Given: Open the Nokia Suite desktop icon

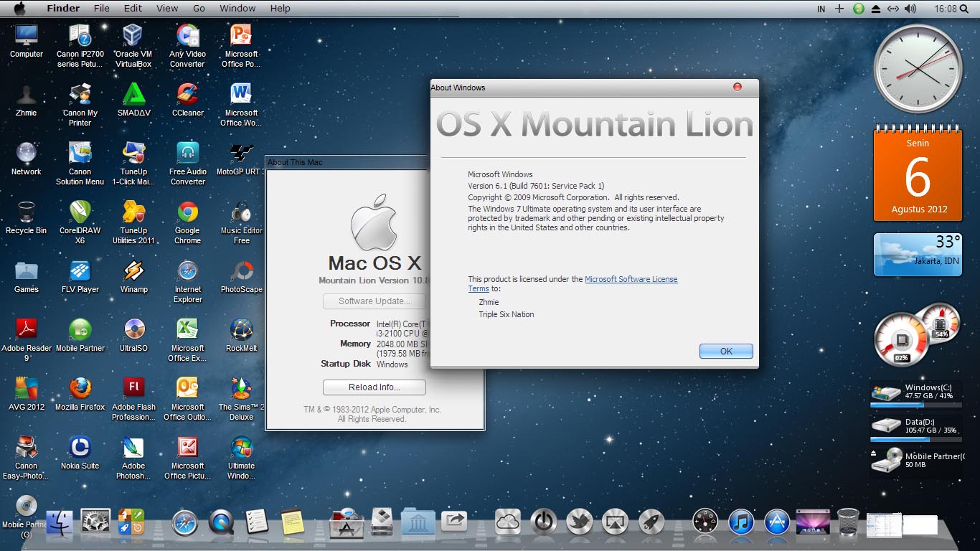Looking at the screenshot, I should (80, 453).
